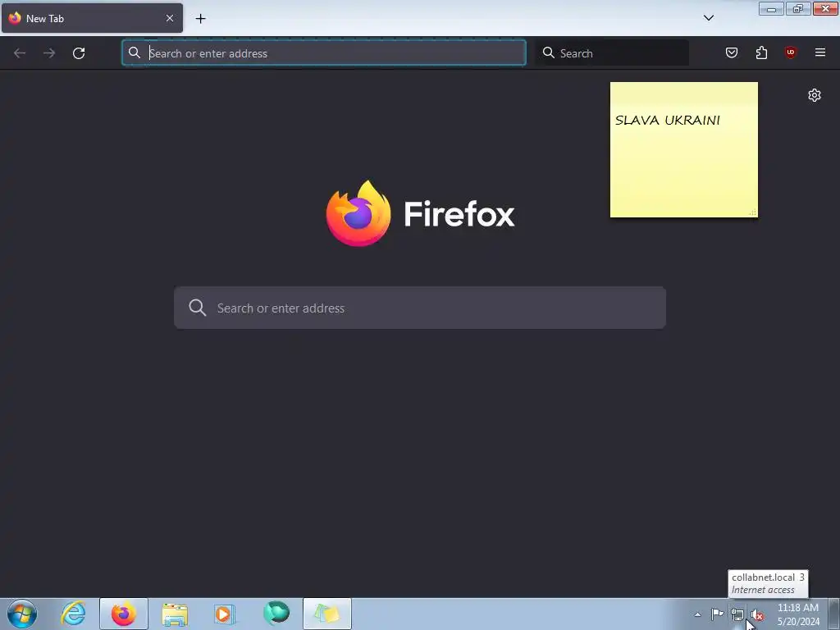This screenshot has height=630, width=840.
Task: Click the network tray icon
Action: coord(737,615)
